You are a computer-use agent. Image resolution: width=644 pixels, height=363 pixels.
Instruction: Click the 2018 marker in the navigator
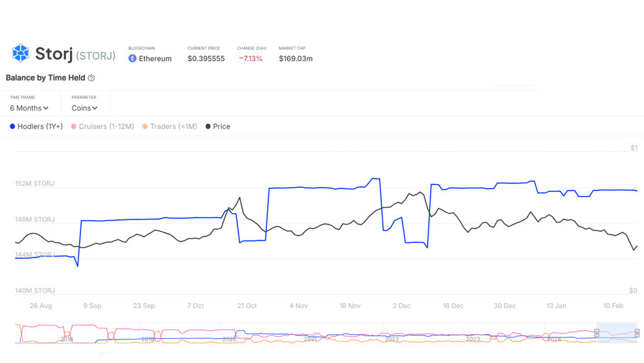67,339
